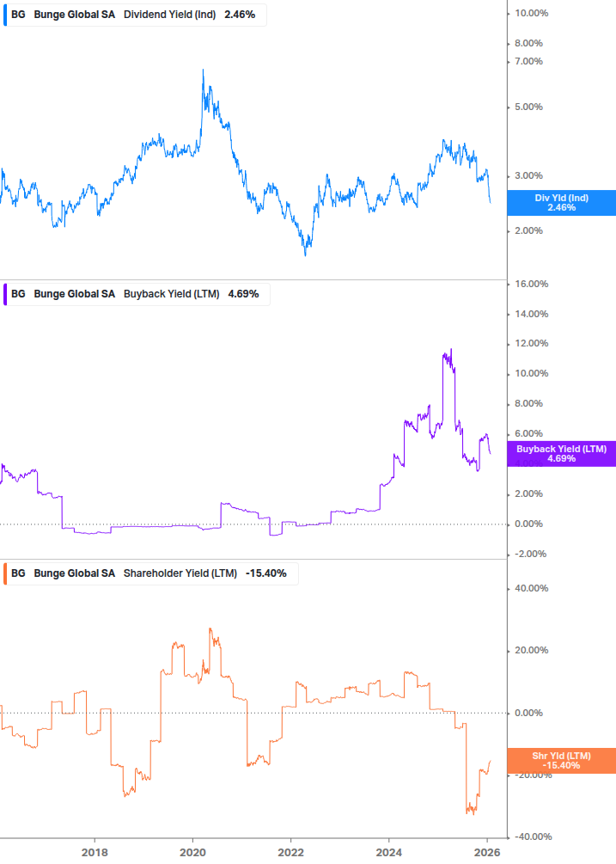The width and height of the screenshot is (616, 864).
Task: Click the -15.40% value in shareholder legend
Action: [x=265, y=573]
